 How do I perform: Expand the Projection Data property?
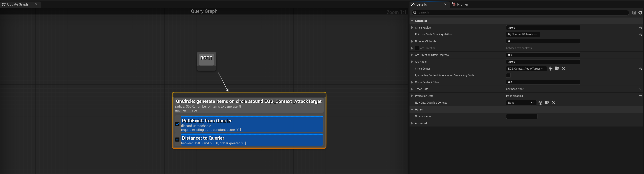[x=412, y=96]
